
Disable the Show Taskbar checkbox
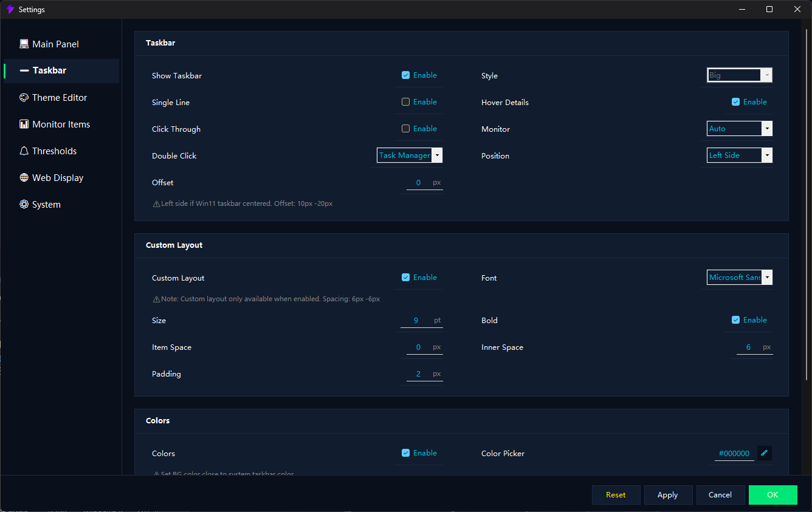tap(405, 75)
